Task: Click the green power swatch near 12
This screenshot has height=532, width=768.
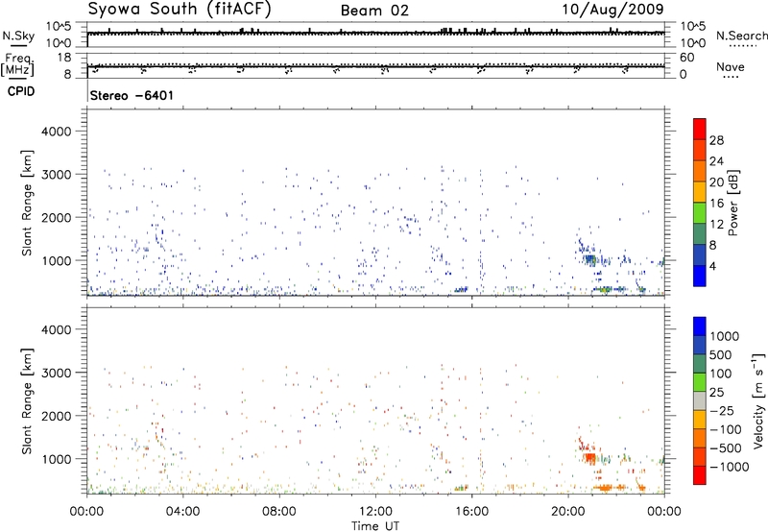Action: point(700,213)
